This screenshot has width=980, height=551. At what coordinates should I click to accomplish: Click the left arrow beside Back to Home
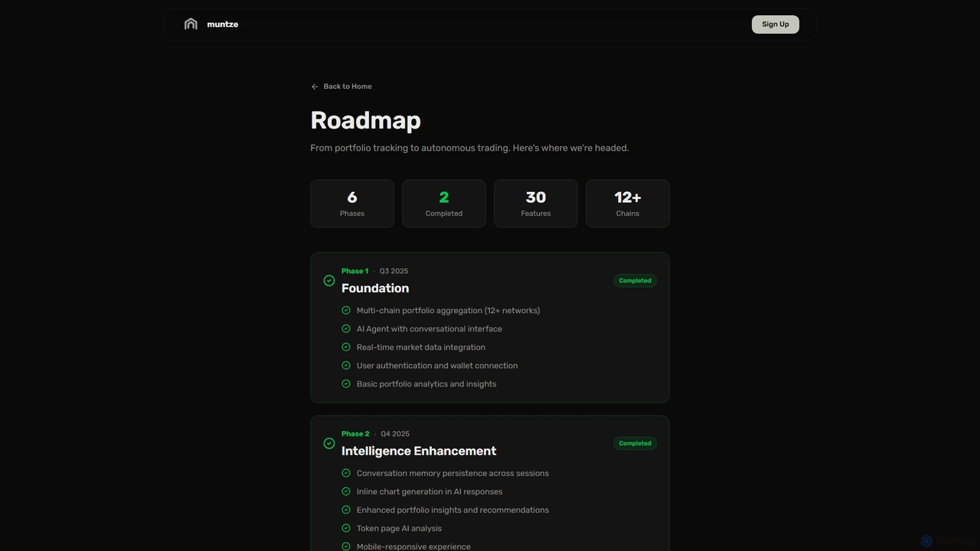(315, 86)
